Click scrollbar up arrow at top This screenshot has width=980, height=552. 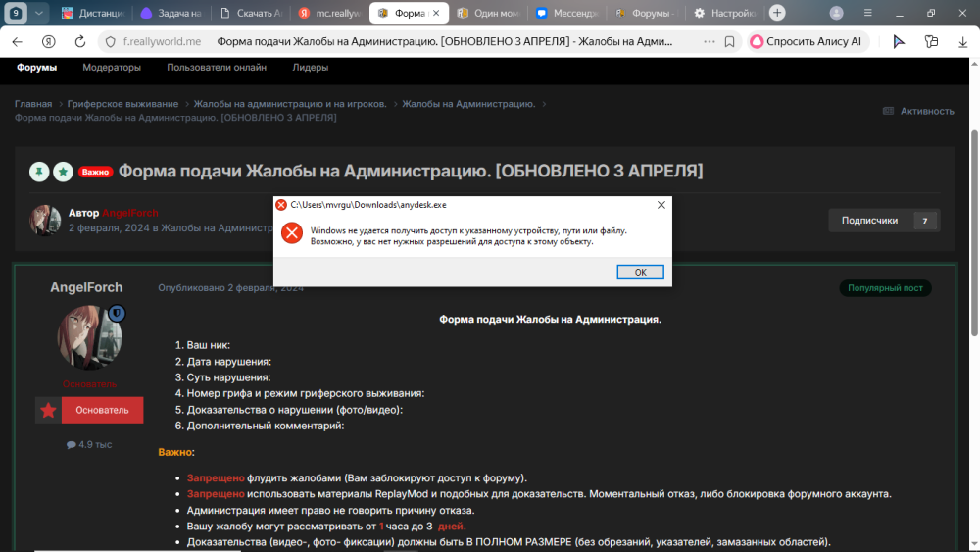974,63
